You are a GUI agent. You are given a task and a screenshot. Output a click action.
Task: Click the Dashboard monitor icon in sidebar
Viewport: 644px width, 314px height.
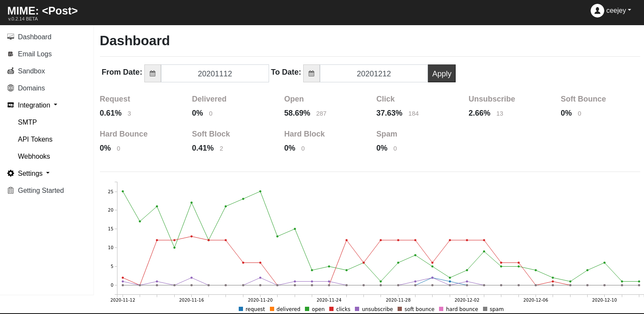click(x=11, y=37)
